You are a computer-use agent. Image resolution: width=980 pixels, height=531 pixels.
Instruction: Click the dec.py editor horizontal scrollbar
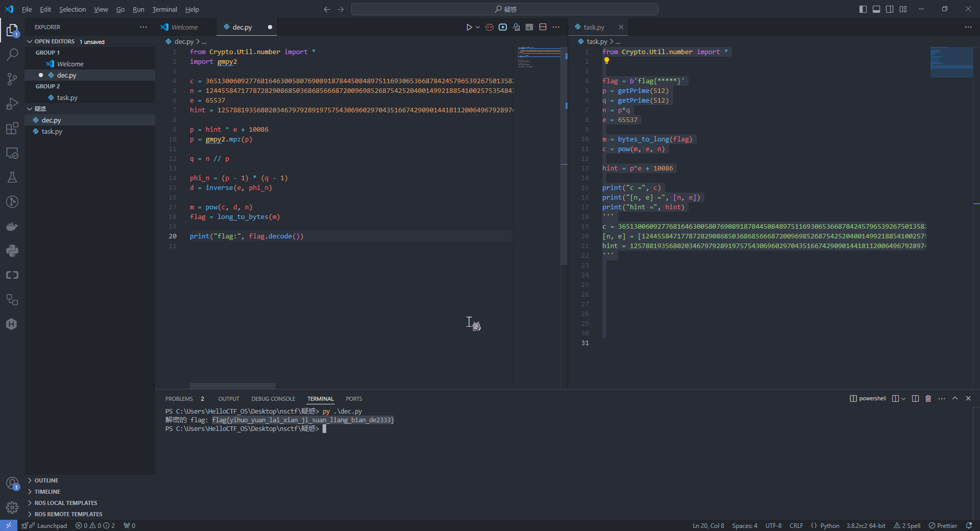[233, 386]
